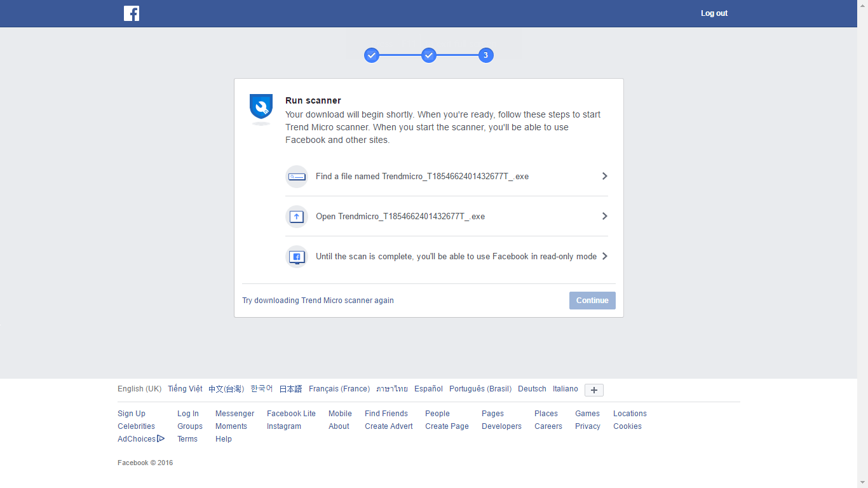Click the page vertical scrollbar
The width and height of the screenshot is (868, 488).
click(x=862, y=244)
